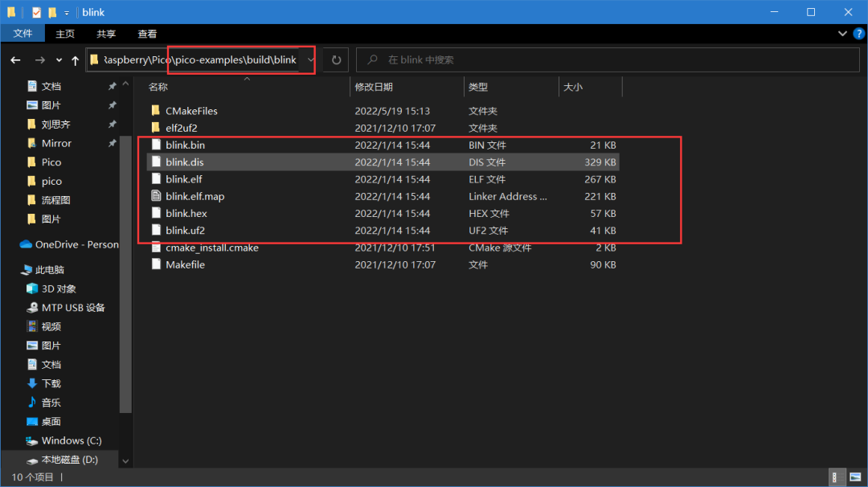The width and height of the screenshot is (868, 487).
Task: Open the 文件 menu tab
Action: point(23,34)
